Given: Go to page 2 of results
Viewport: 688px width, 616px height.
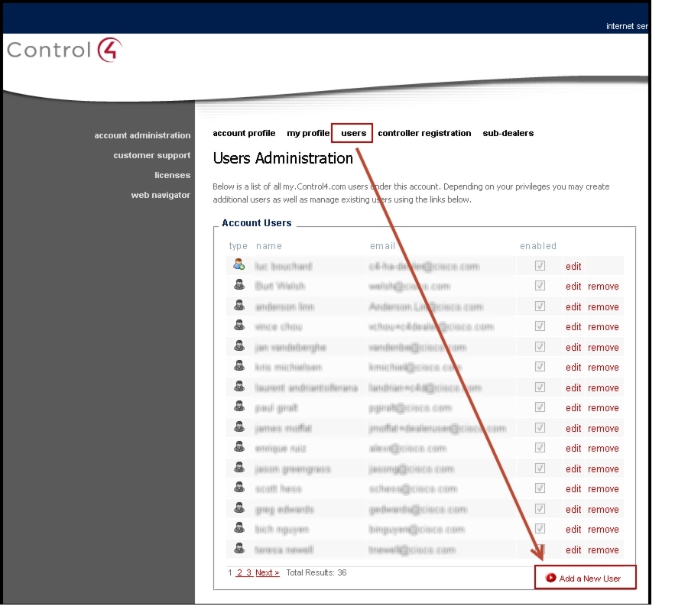Looking at the screenshot, I should pos(239,572).
